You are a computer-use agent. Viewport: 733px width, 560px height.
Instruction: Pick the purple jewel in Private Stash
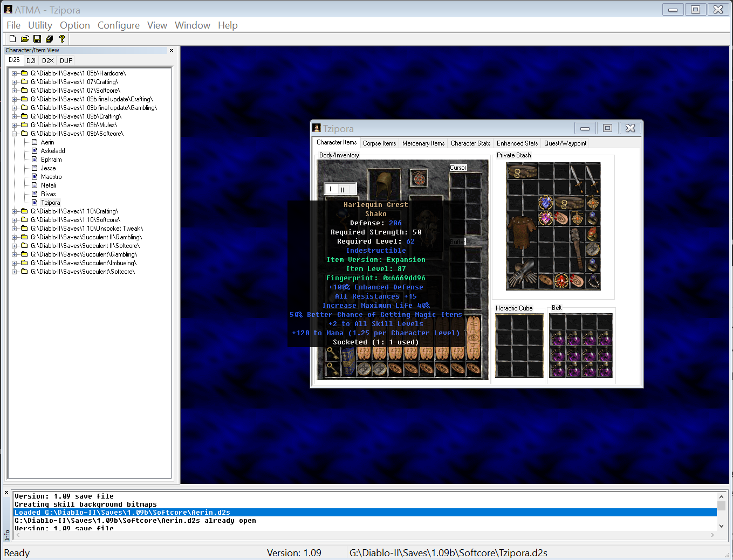pyautogui.click(x=546, y=218)
